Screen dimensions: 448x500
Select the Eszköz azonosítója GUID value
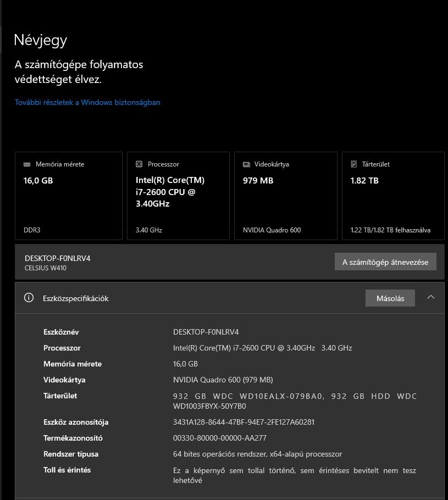click(244, 422)
